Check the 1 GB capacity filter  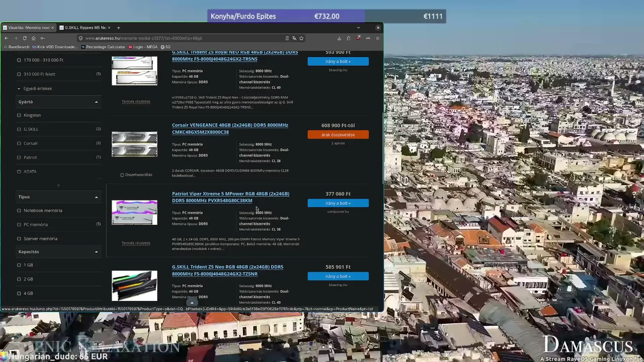pos(19,265)
